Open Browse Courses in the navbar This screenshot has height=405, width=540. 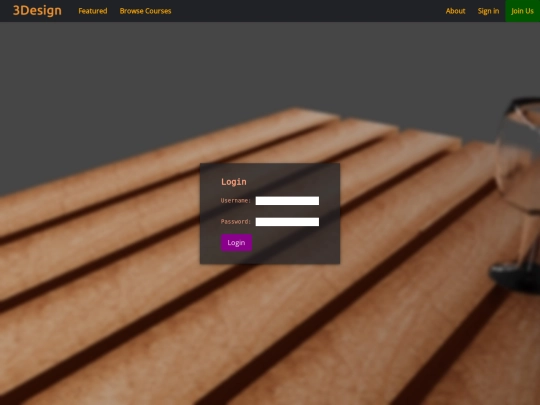point(145,11)
